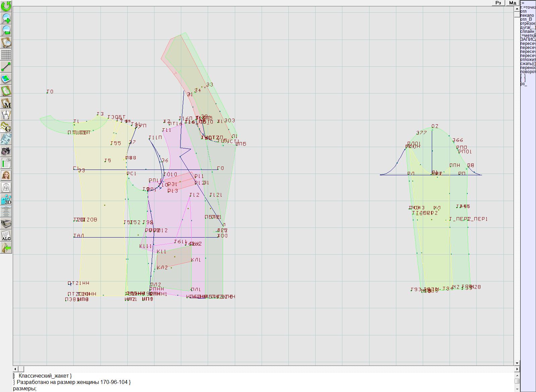Select the line segment tool
Image resolution: width=536 pixels, height=392 pixels.
click(6, 67)
